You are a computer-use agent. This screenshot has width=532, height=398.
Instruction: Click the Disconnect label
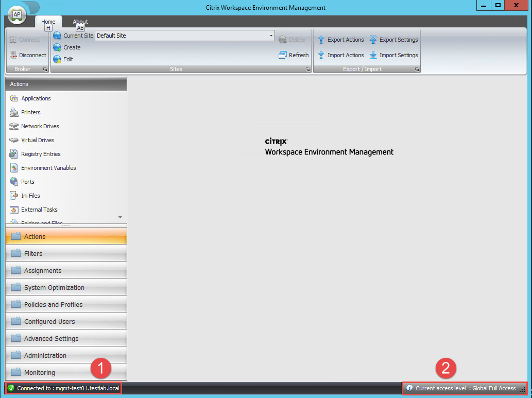point(32,55)
